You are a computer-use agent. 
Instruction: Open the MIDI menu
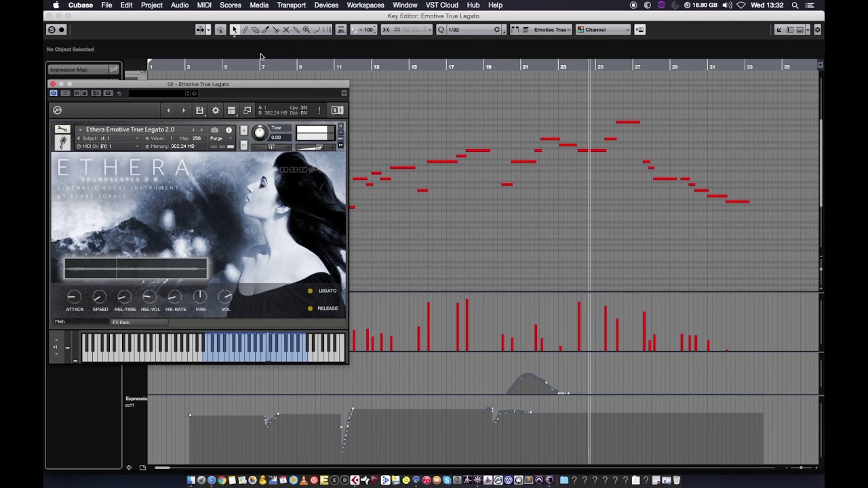point(204,5)
